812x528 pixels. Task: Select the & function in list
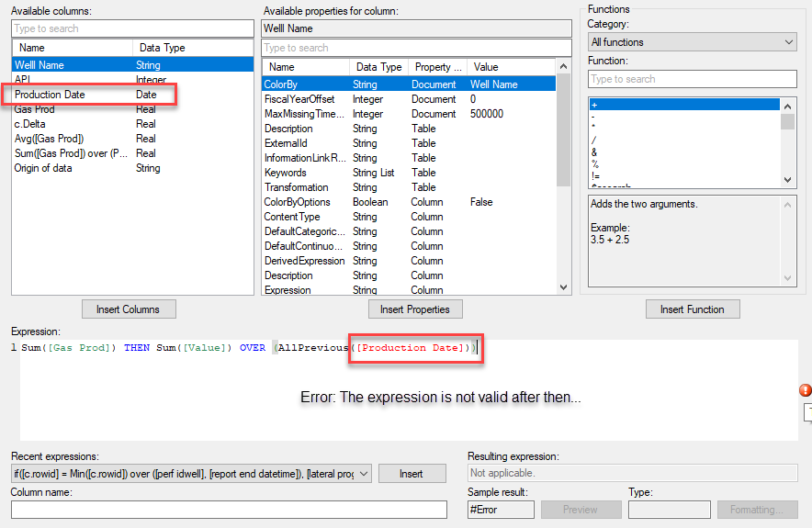[684, 152]
